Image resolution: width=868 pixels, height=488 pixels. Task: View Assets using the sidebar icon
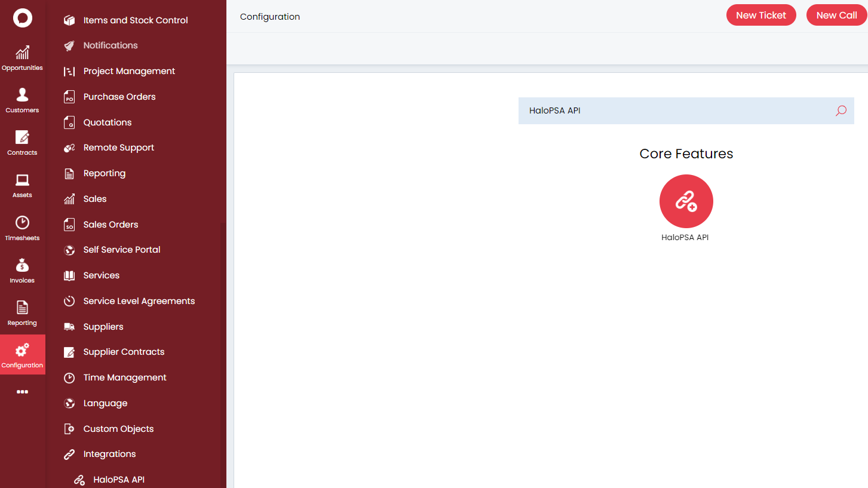(x=22, y=184)
